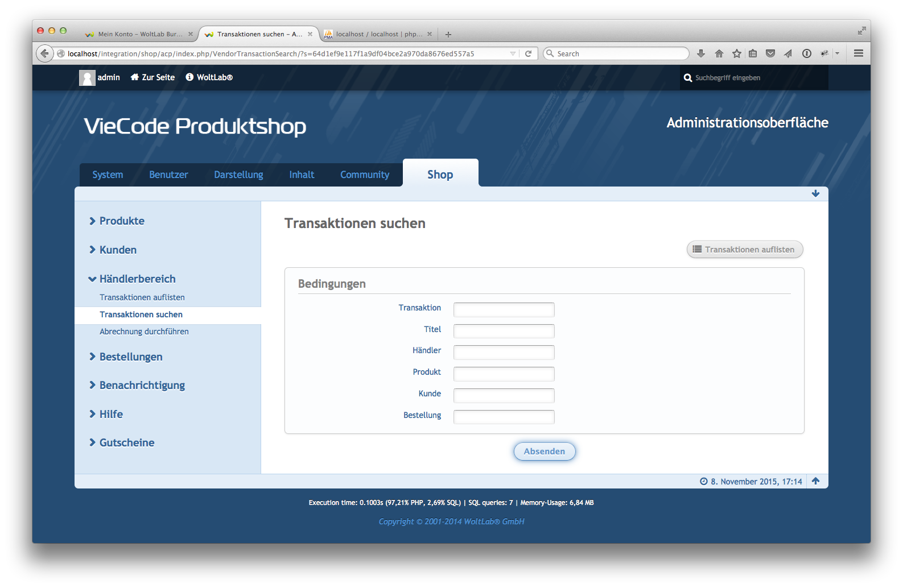This screenshot has width=903, height=588.
Task: Click into the Händler input field
Action: pos(504,352)
